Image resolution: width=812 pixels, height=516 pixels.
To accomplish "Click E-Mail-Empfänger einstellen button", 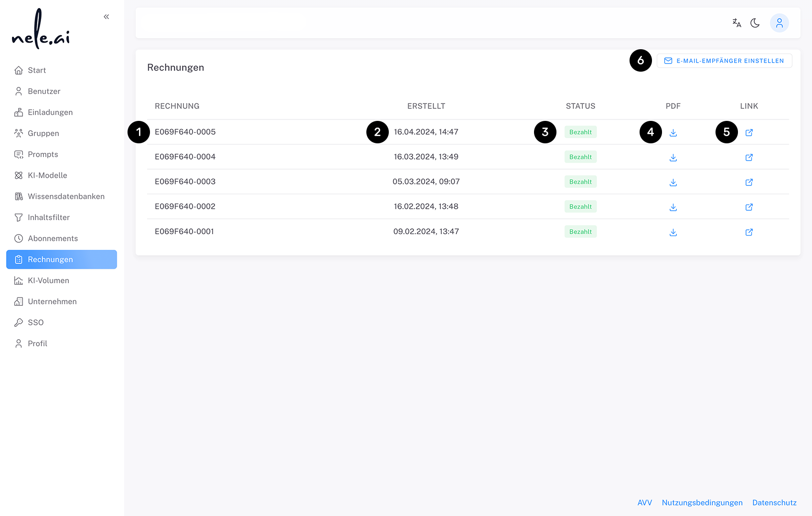I will click(724, 61).
